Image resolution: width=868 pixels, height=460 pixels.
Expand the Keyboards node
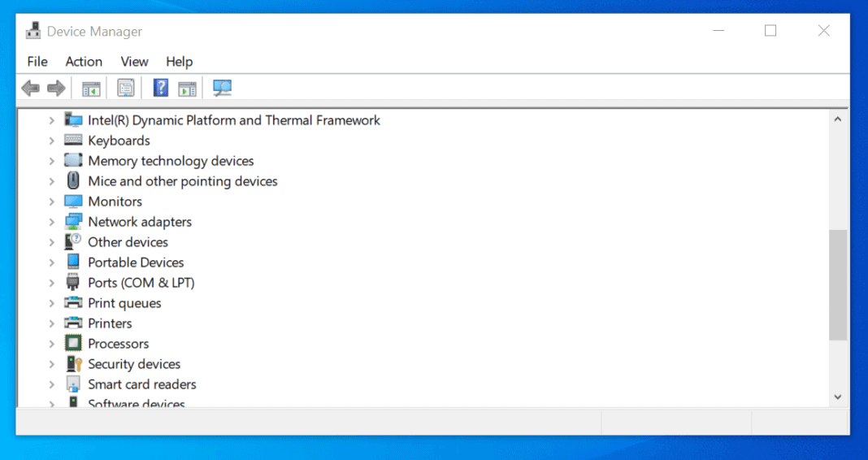click(51, 141)
